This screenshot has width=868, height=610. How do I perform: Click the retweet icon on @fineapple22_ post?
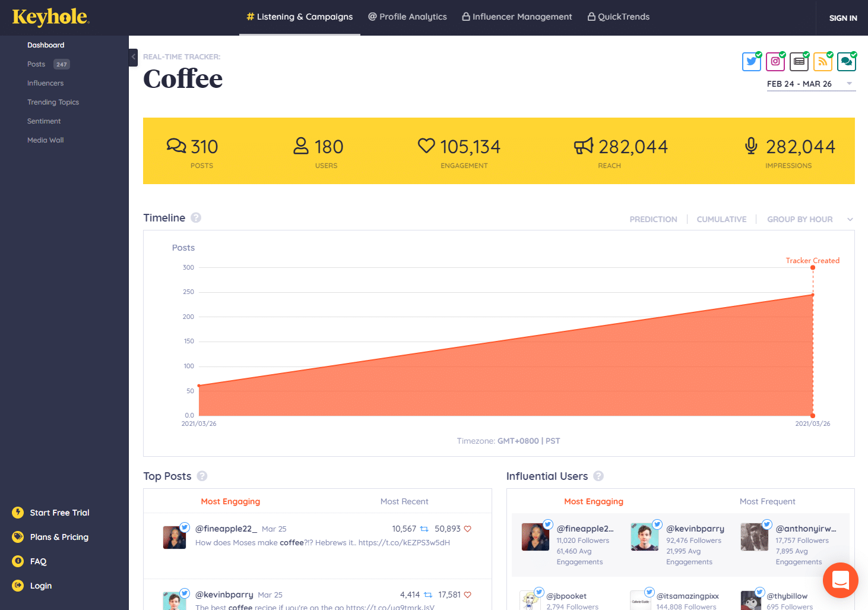424,529
